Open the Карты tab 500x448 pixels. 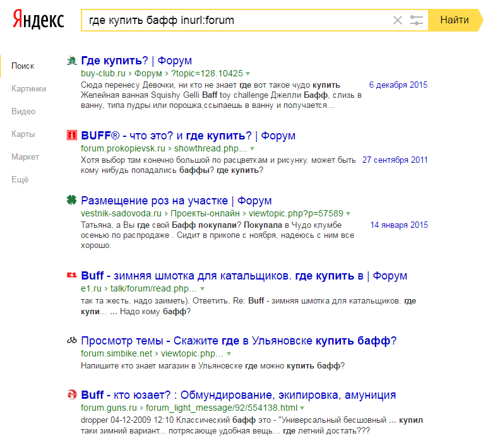pos(23,134)
